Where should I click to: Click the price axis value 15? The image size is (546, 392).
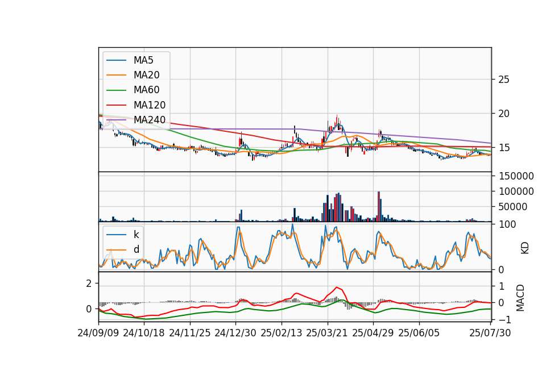point(504,148)
